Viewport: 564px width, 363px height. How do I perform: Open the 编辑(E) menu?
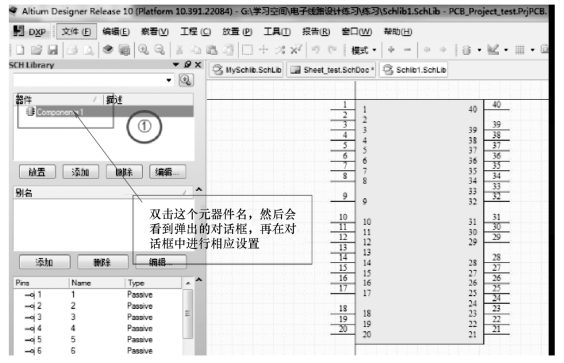pos(116,32)
